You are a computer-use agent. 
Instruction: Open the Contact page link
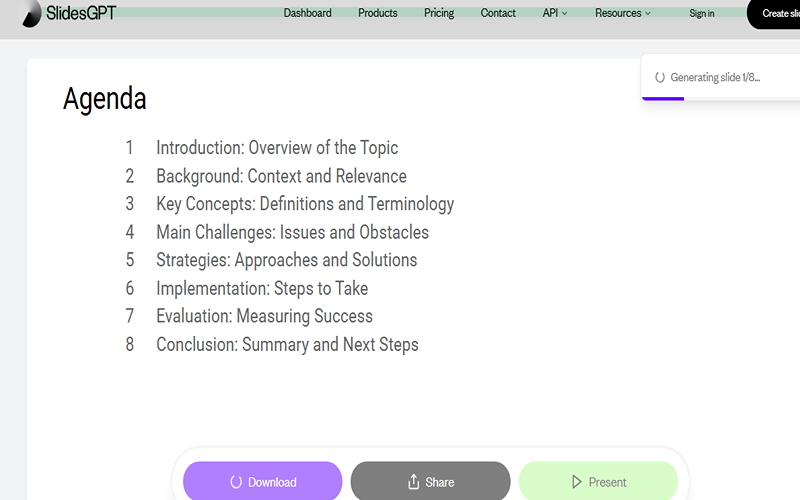click(x=498, y=13)
